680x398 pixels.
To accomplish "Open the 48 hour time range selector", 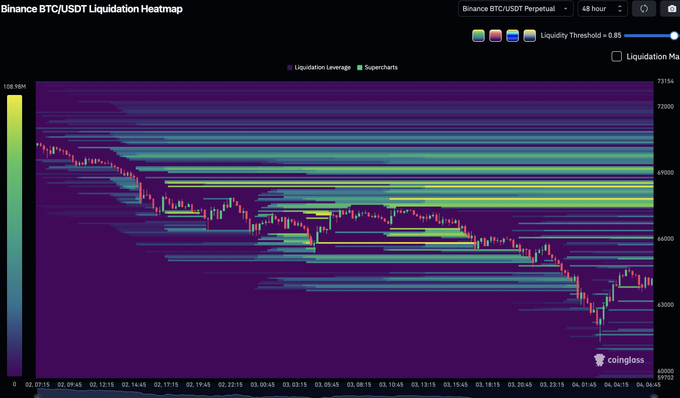I will 602,9.
